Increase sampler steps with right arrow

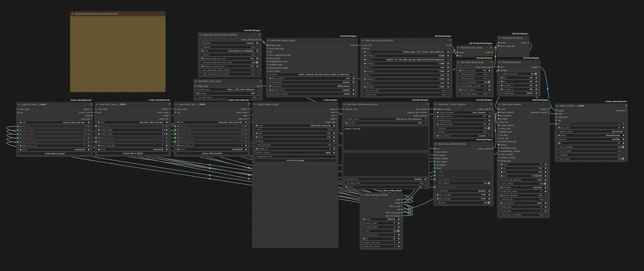546,164
